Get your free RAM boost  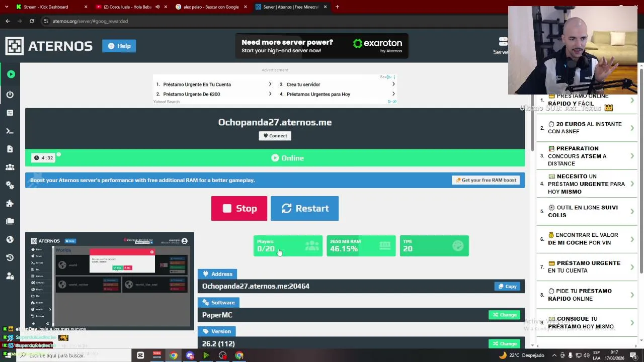486,180
